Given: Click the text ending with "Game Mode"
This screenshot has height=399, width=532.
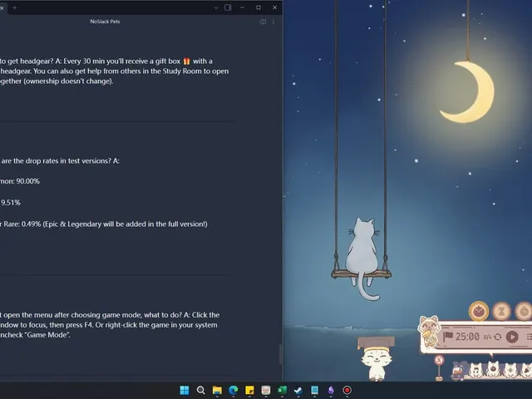Looking at the screenshot, I should point(35,334).
